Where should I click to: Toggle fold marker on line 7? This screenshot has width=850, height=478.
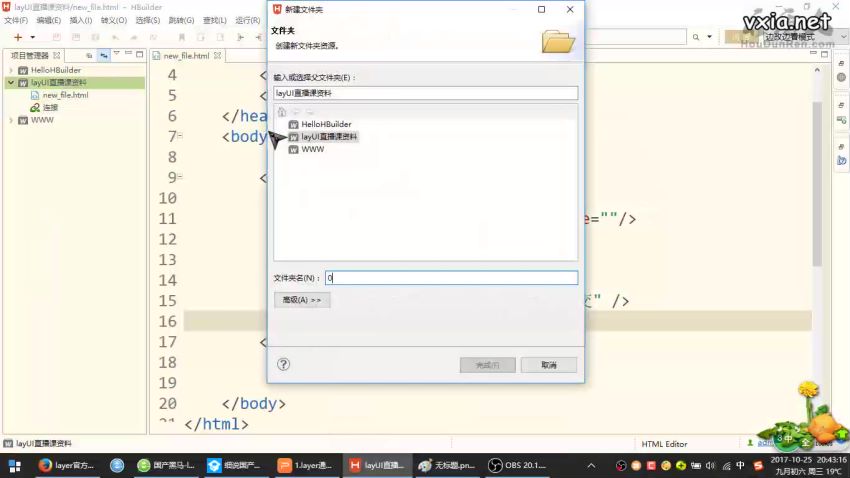pyautogui.click(x=180, y=135)
